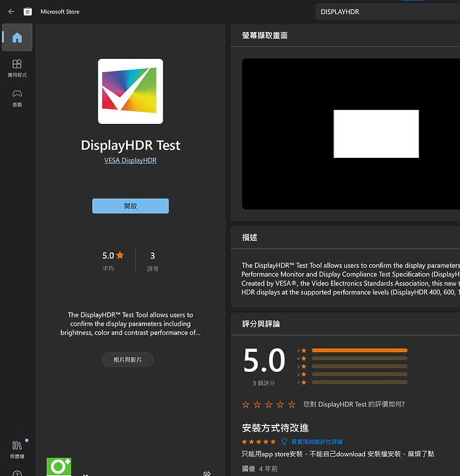The image size is (460, 476).
Task: Click the 開啟 open button
Action: (x=130, y=206)
